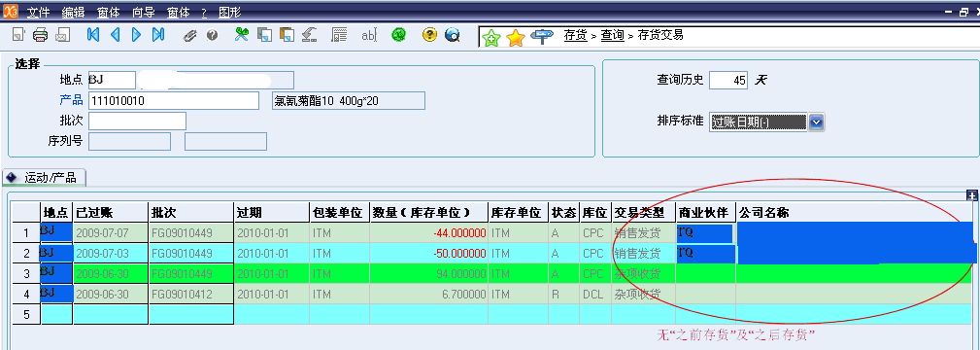Open the 排序标准 dropdown arrow
Viewport: 980px width, 350px height.
pyautogui.click(x=816, y=122)
